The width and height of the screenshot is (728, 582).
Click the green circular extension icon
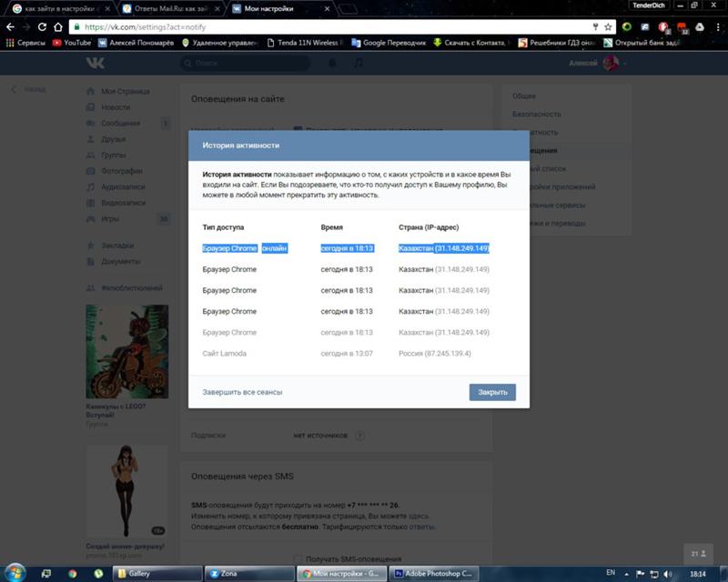(x=627, y=27)
